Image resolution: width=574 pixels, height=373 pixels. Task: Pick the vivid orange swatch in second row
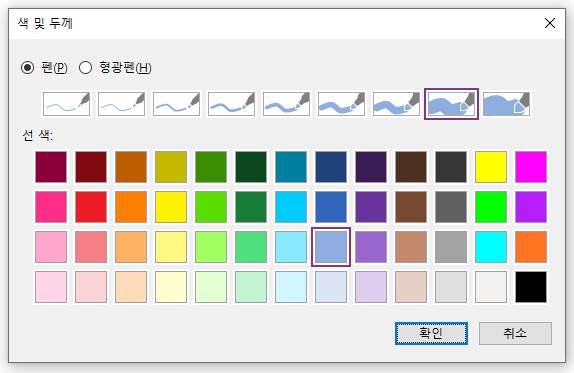[131, 207]
